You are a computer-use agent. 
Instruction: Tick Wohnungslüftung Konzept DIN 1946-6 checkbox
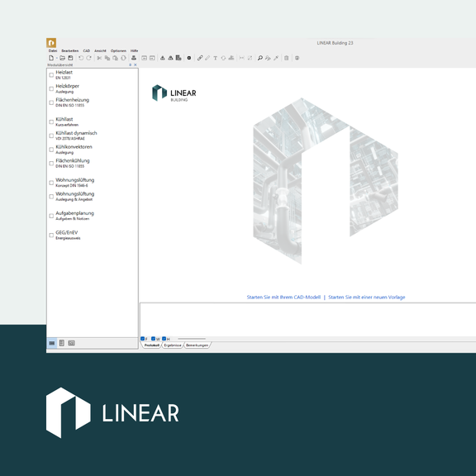[x=51, y=183]
